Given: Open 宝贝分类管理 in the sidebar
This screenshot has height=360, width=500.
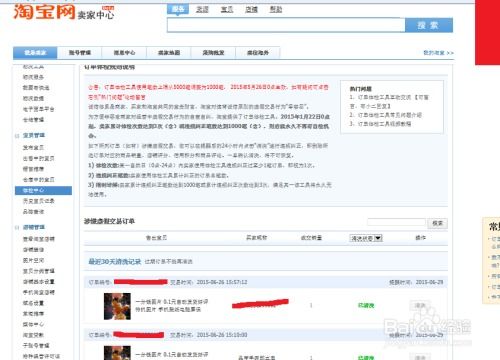Looking at the screenshot, I should (39, 271).
